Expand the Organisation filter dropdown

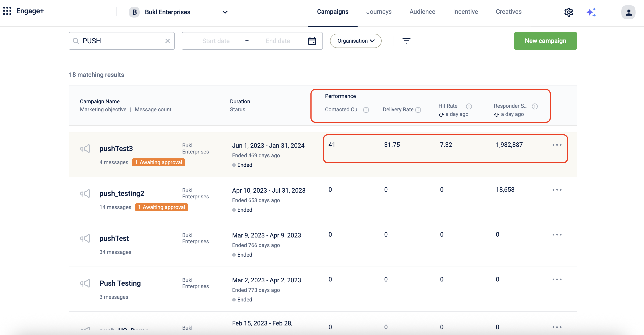(356, 41)
